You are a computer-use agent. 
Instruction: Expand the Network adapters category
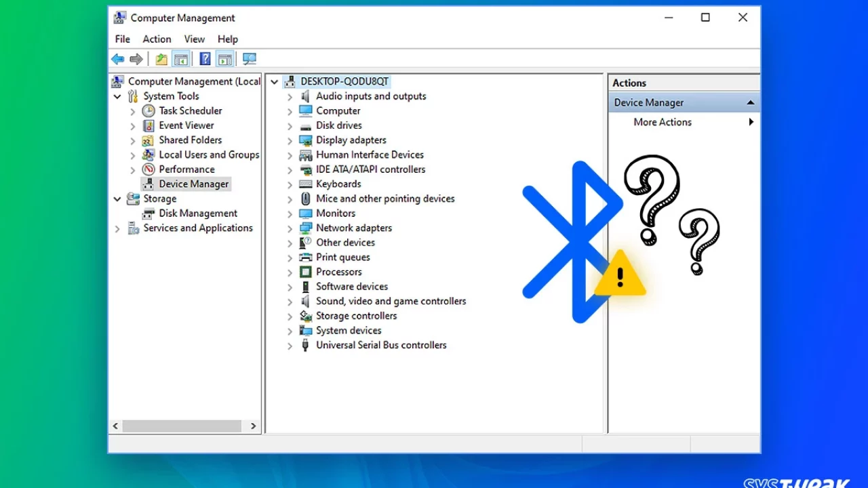(290, 228)
